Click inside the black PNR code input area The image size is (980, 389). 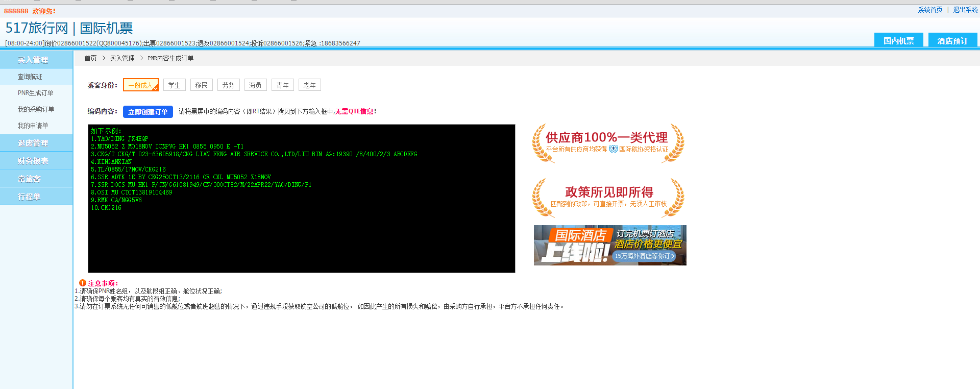pyautogui.click(x=302, y=199)
